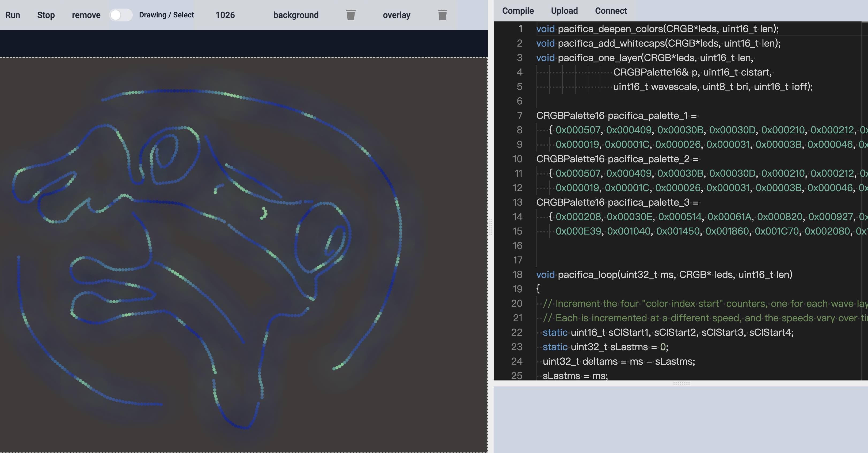Delete the background image via trash icon

351,15
